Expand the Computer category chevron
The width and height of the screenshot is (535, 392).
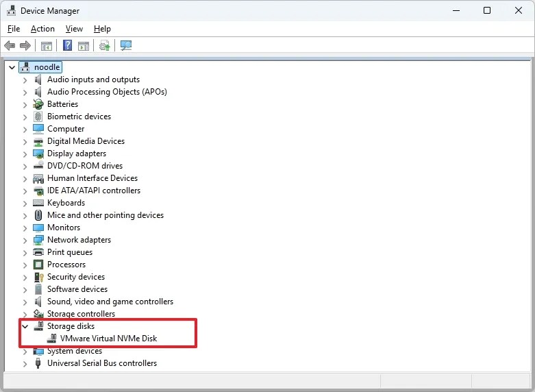tap(25, 130)
